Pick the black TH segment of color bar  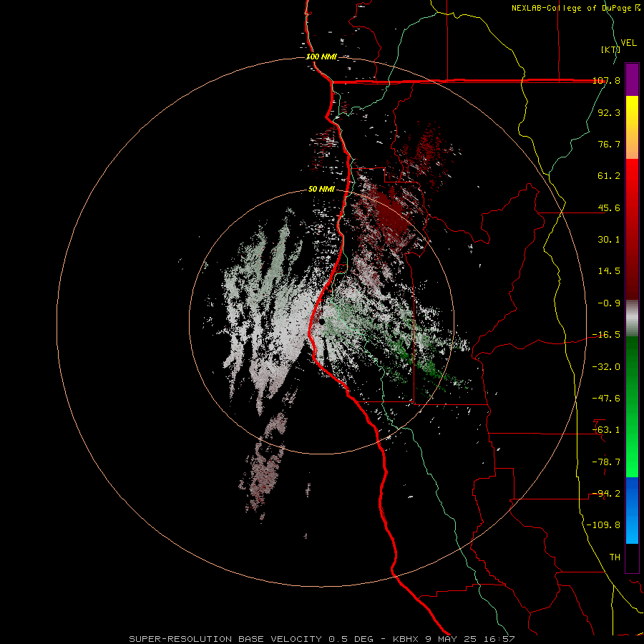(632, 558)
